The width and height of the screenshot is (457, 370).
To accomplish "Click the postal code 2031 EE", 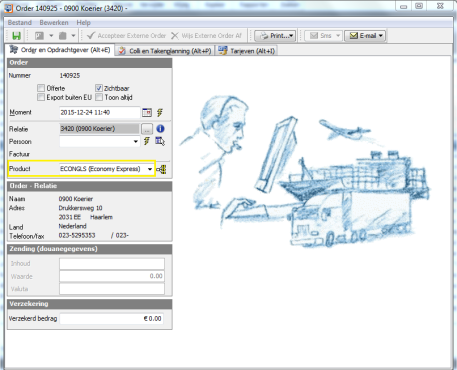I will [70, 217].
